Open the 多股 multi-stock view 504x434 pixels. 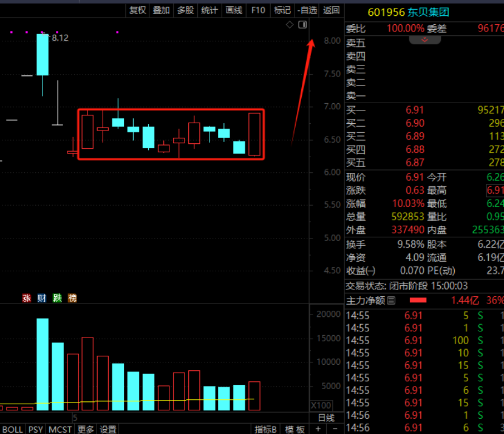pyautogui.click(x=185, y=10)
